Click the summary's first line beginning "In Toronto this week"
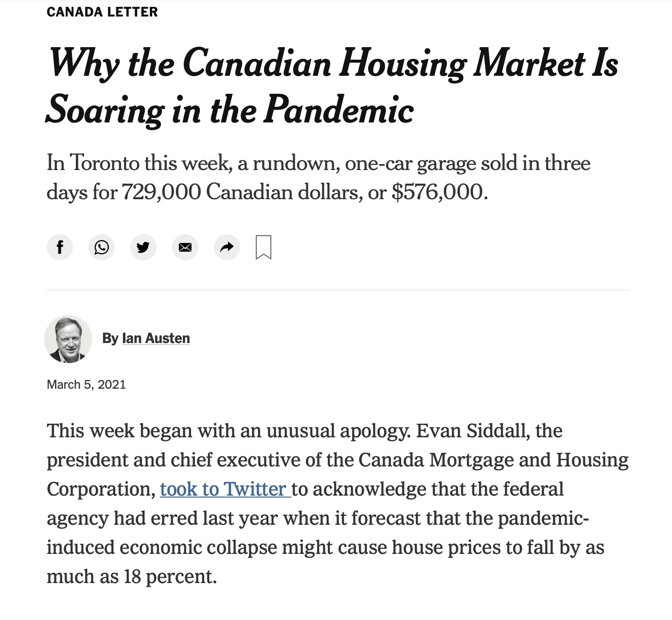Screen dimensions: 672x620 coord(318,163)
